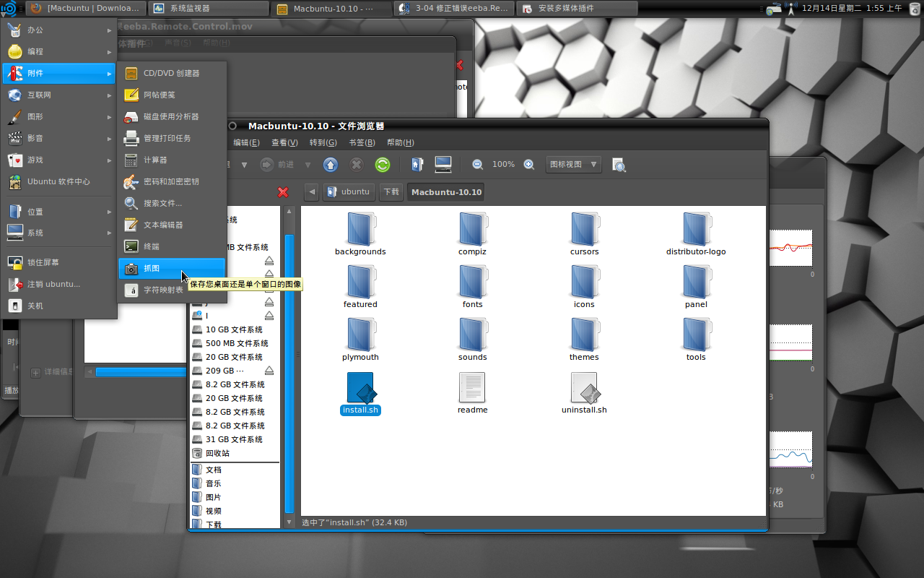Image resolution: width=924 pixels, height=578 pixels.
Task: Click the 下载 path bar button
Action: (391, 192)
